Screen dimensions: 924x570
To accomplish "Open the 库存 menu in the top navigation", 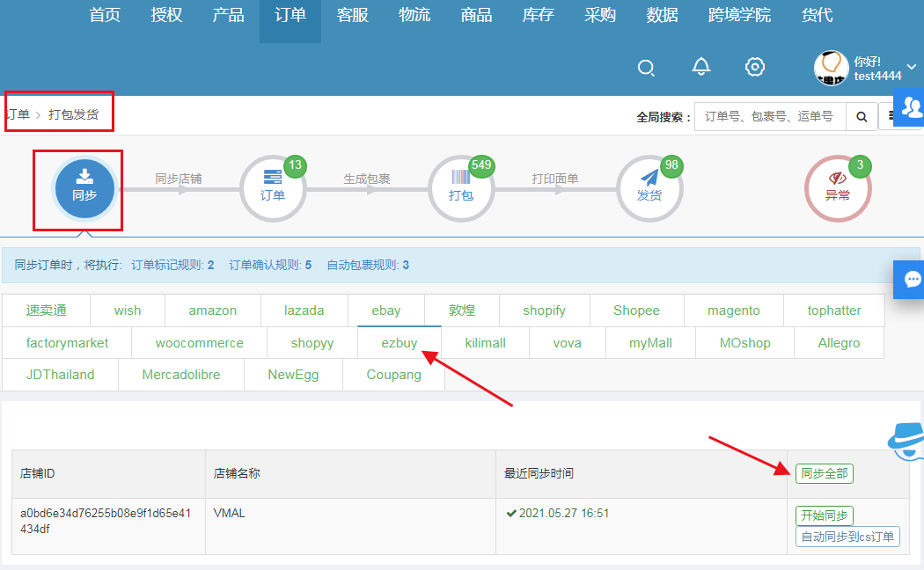I will pos(539,16).
